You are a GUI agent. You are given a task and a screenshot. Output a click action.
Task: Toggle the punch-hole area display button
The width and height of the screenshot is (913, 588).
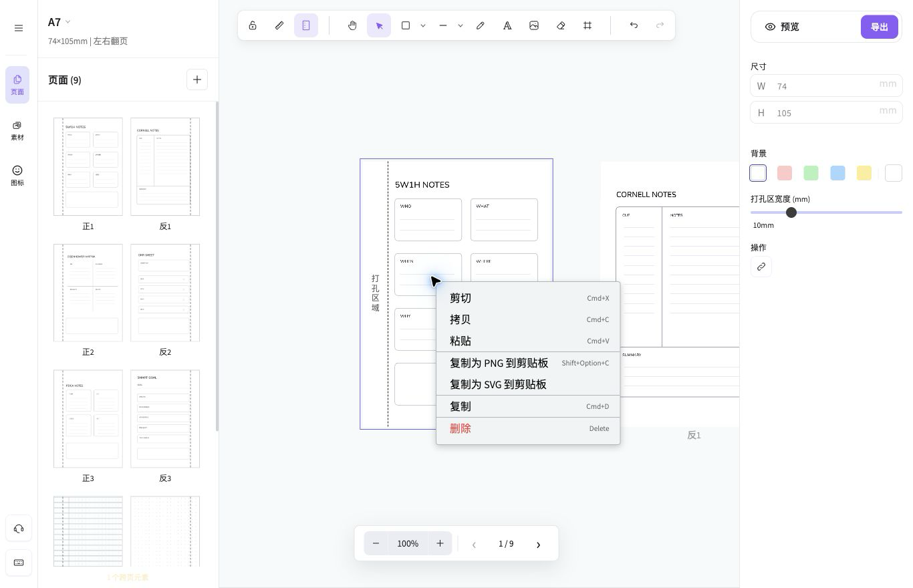point(306,25)
